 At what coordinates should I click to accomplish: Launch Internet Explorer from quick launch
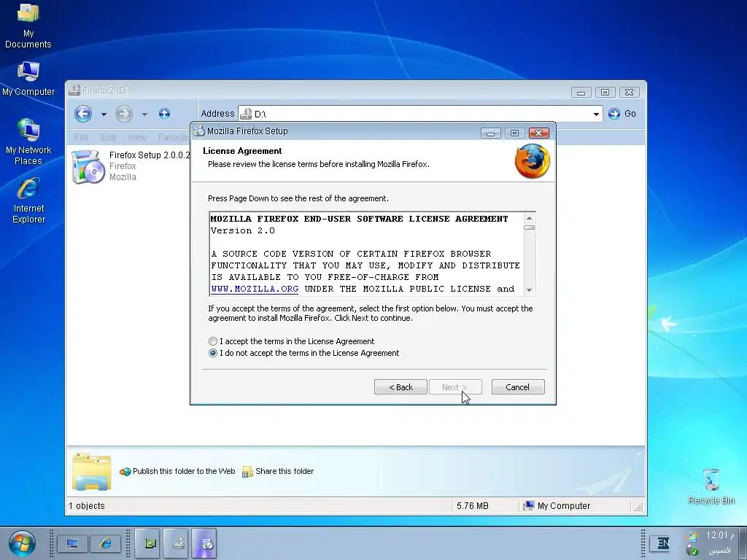[105, 543]
